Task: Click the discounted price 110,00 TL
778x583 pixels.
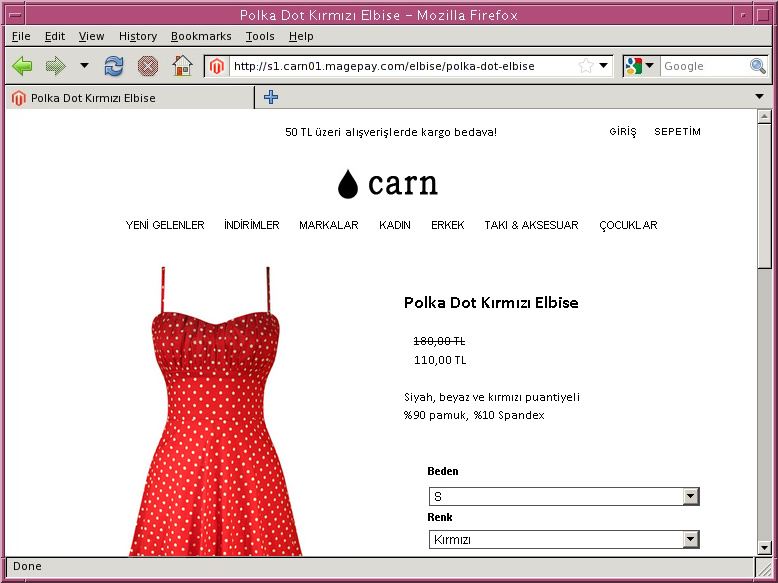Action: coord(440,360)
